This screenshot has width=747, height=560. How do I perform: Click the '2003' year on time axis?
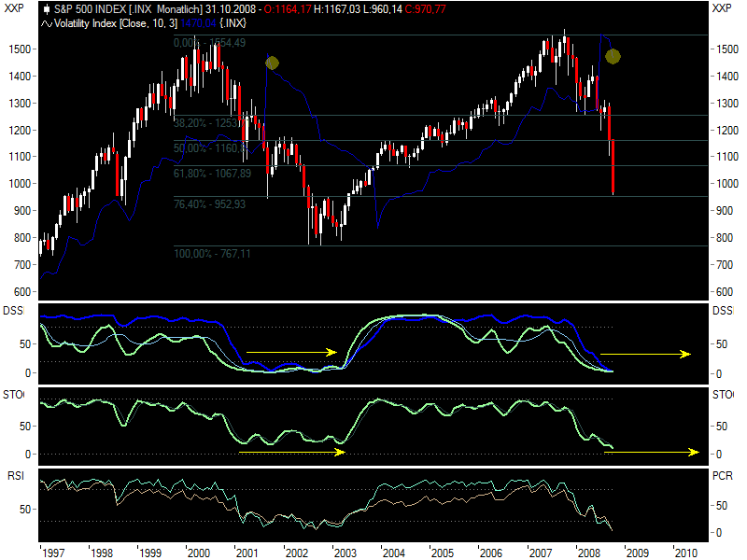click(x=345, y=553)
